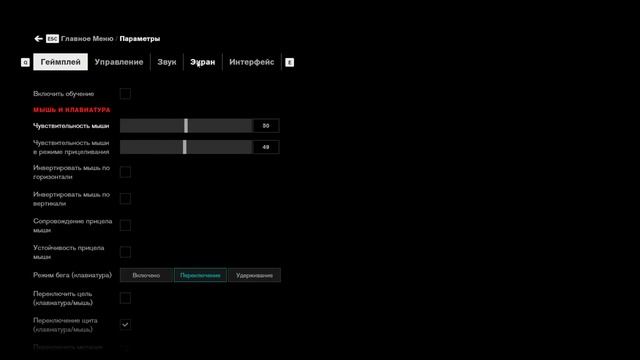The height and width of the screenshot is (360, 640).
Task: Toggle Переключить цель checkbox
Action: 125,298
